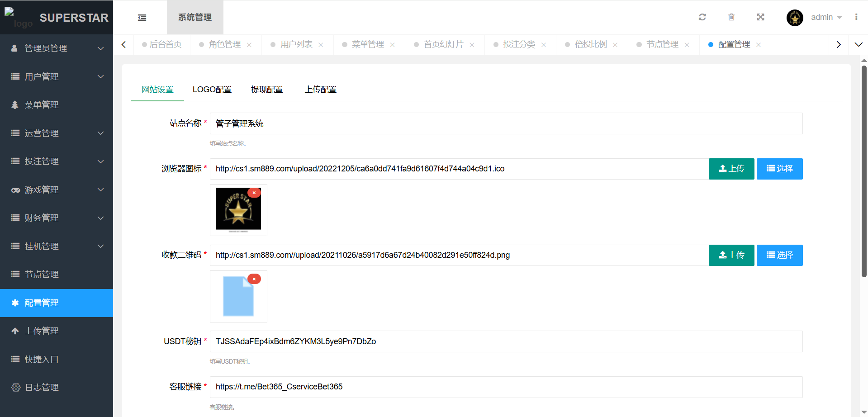Open the QR code file thumbnail

pyautogui.click(x=238, y=296)
